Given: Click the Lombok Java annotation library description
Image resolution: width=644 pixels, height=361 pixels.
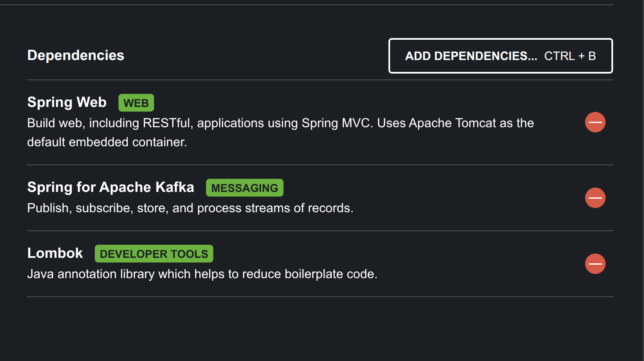Looking at the screenshot, I should (x=202, y=274).
